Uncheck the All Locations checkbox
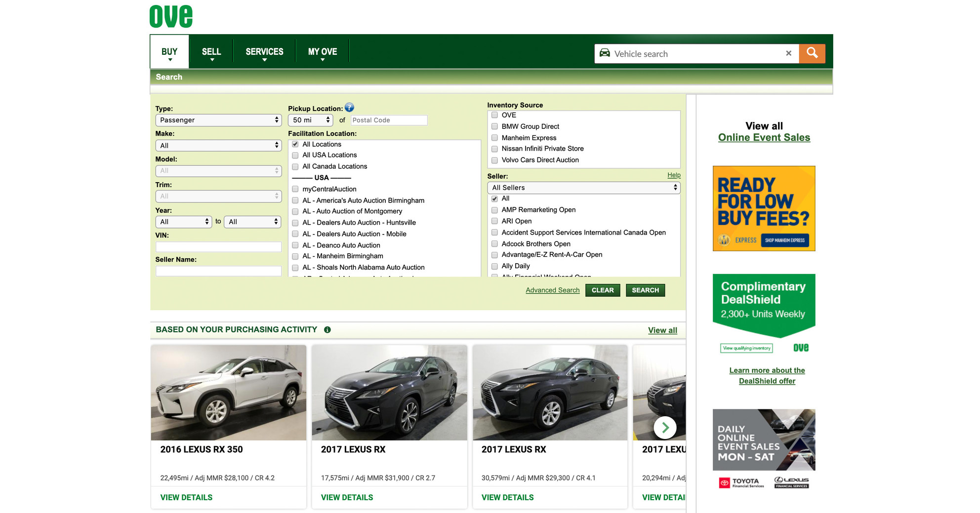Viewport: 980px width, 513px height. click(x=295, y=144)
